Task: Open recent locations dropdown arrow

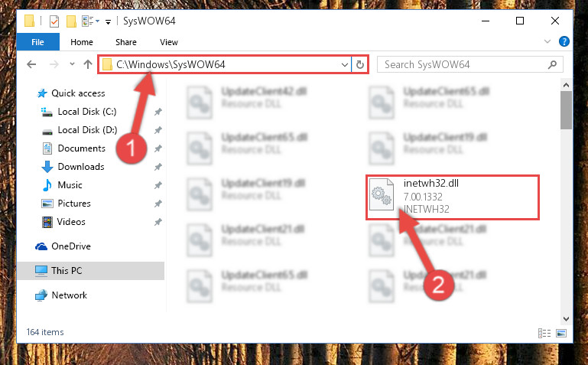Action: [x=72, y=64]
